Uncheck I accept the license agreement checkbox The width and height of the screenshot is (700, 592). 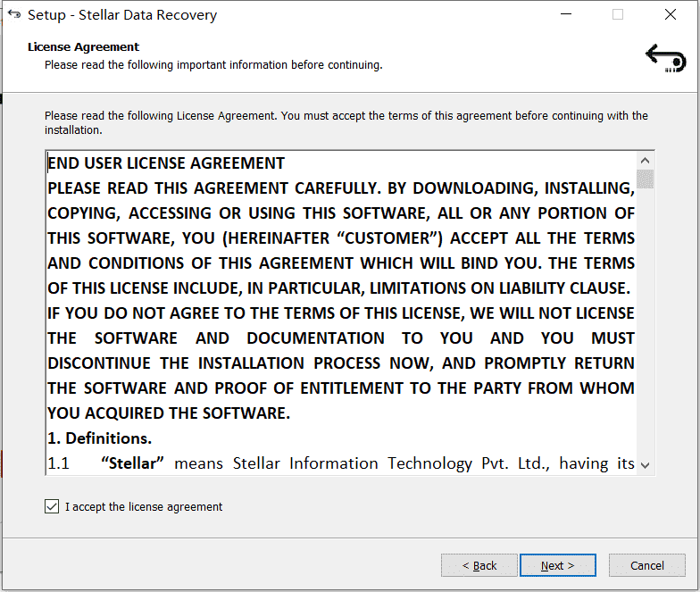(x=52, y=506)
